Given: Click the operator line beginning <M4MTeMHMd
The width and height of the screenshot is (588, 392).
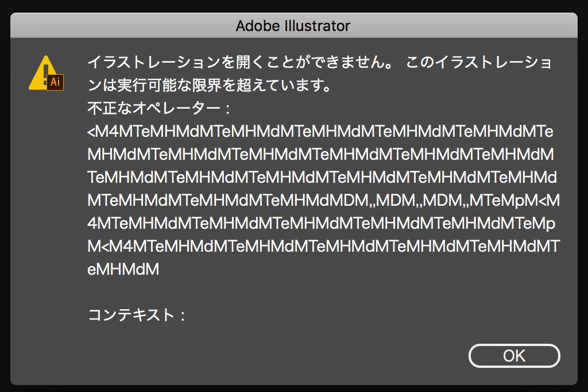Looking at the screenshot, I should tap(320, 132).
